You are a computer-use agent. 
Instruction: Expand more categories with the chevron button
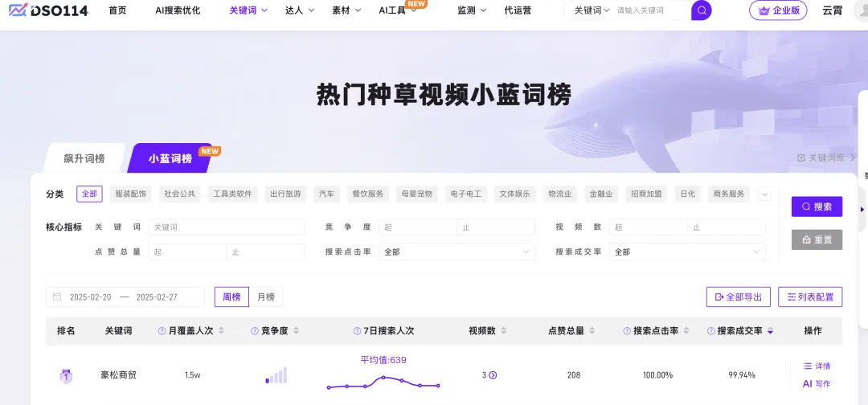764,194
